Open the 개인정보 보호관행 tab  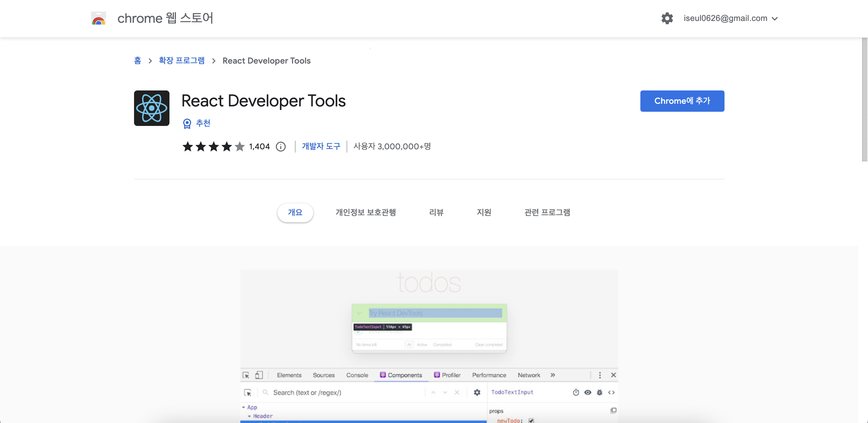coord(366,212)
